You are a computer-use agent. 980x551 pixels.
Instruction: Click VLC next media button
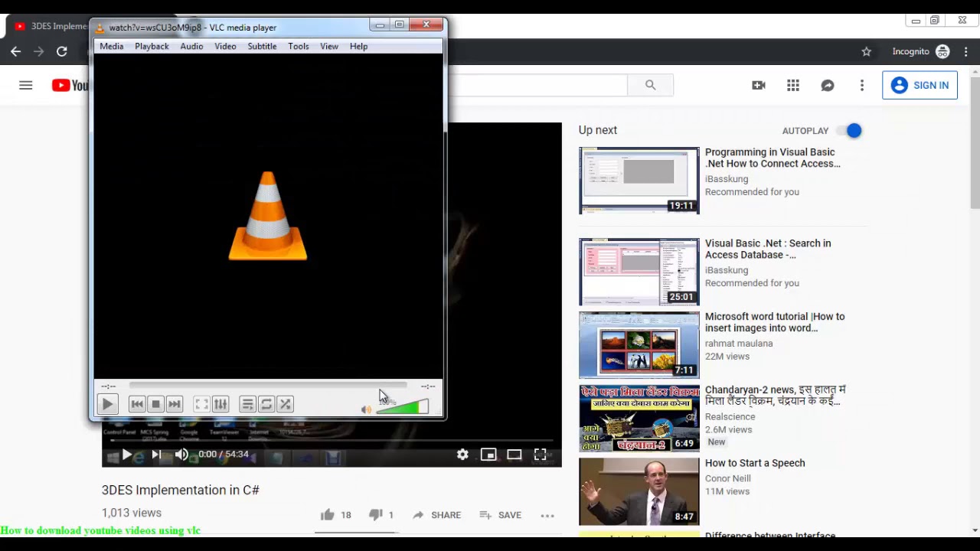[x=175, y=404]
